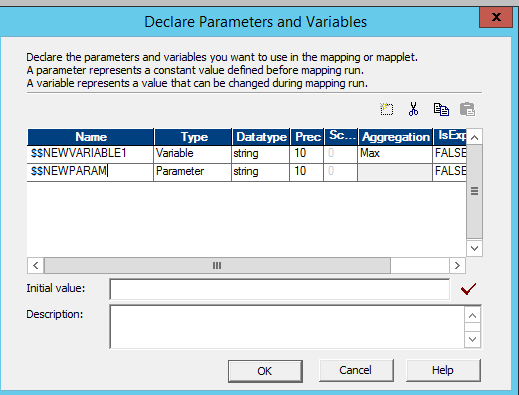
Task: Open Type cell showing Variable
Action: tap(193, 153)
